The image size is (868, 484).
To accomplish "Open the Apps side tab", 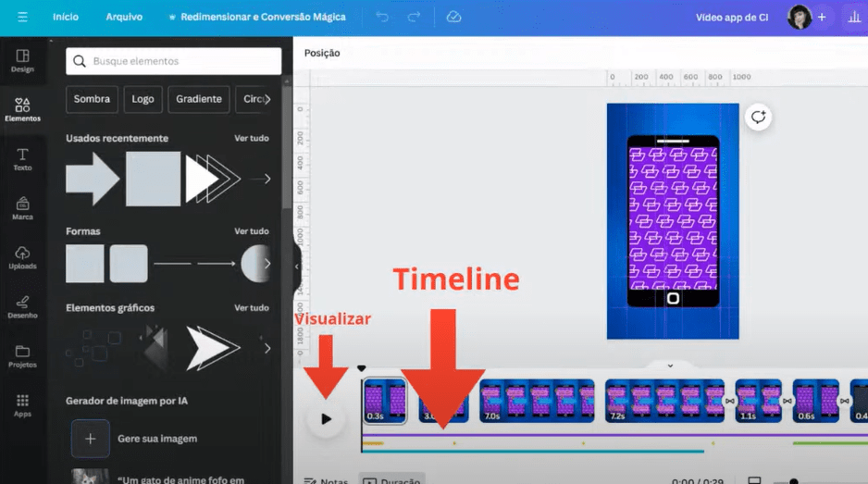I will 22,405.
